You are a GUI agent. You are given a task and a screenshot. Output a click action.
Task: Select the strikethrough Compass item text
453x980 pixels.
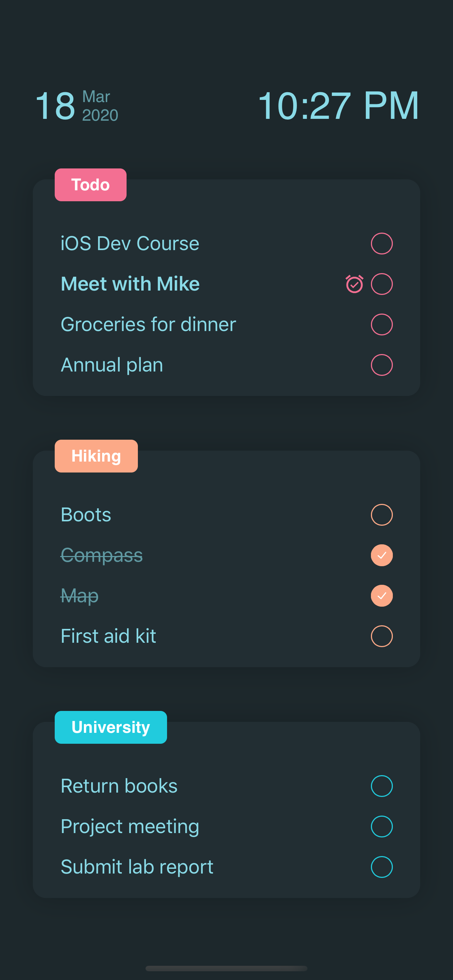click(102, 555)
